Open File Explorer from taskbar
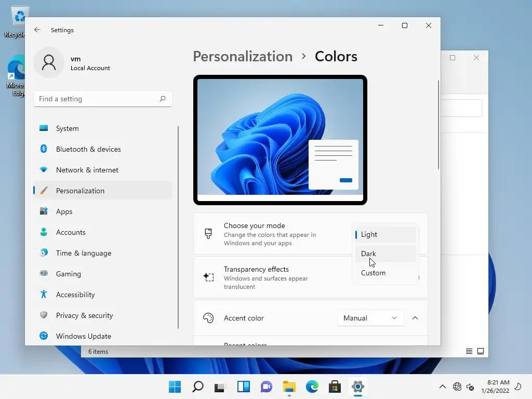532x399 pixels. point(289,387)
